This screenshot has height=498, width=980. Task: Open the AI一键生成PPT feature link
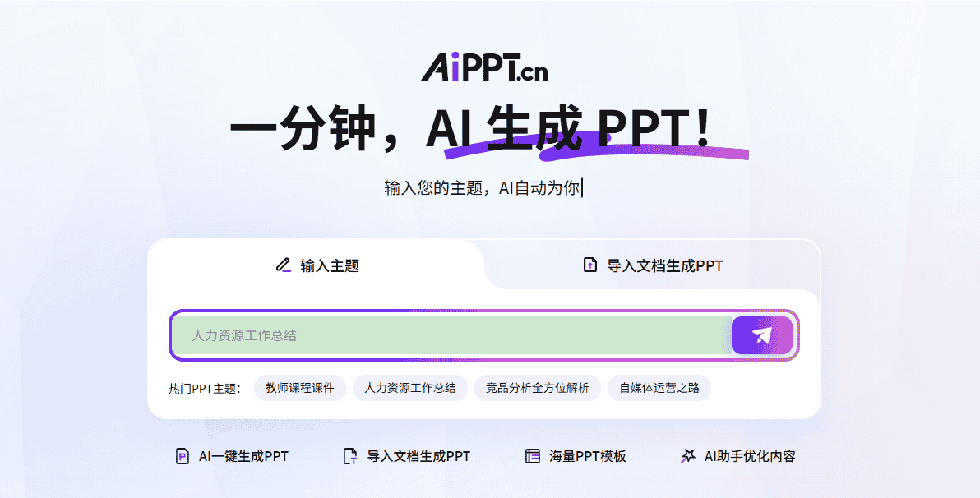click(243, 456)
